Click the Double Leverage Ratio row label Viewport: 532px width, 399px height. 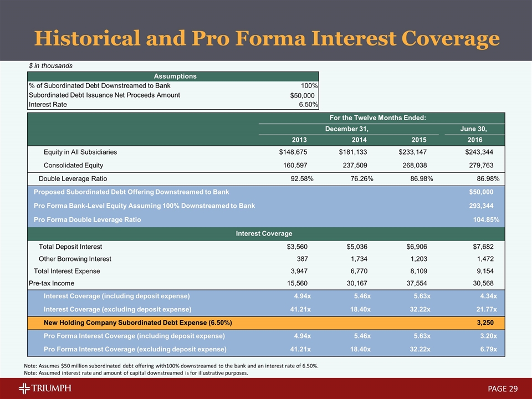[73, 178]
